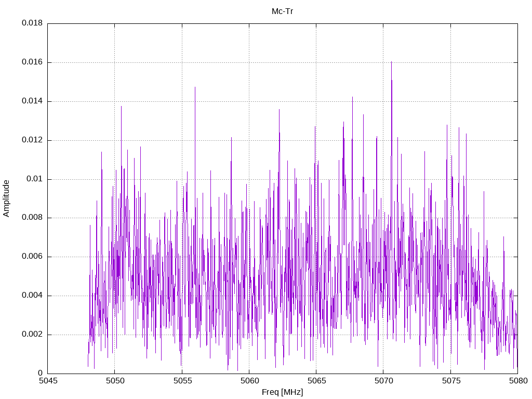Select the "Amplitude" y-axis label
The height and width of the screenshot is (399, 532).
(x=6, y=198)
